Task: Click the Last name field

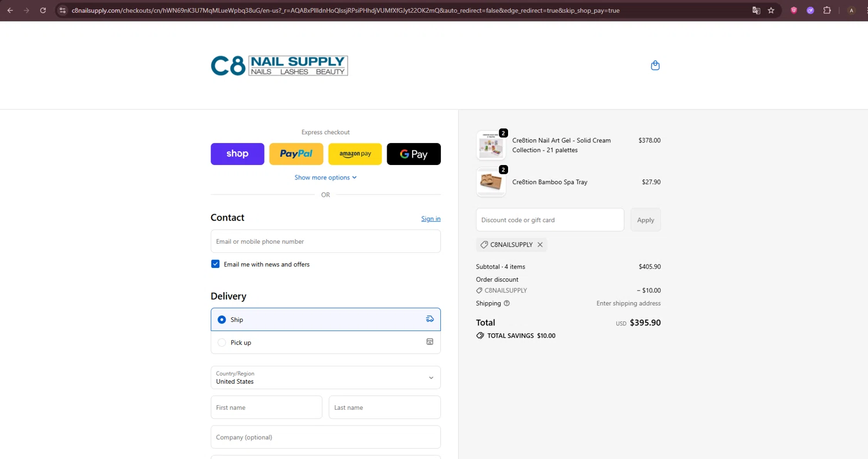Action: pos(385,407)
